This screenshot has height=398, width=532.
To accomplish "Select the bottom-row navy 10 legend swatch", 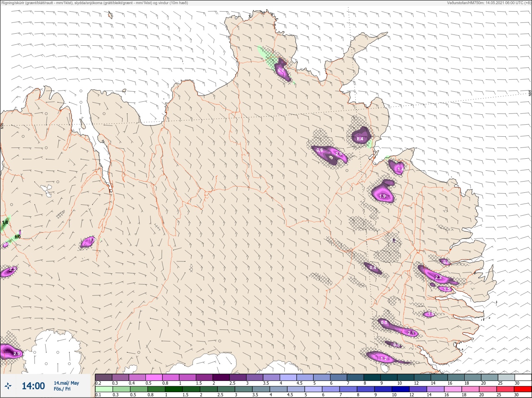I will tap(400, 389).
